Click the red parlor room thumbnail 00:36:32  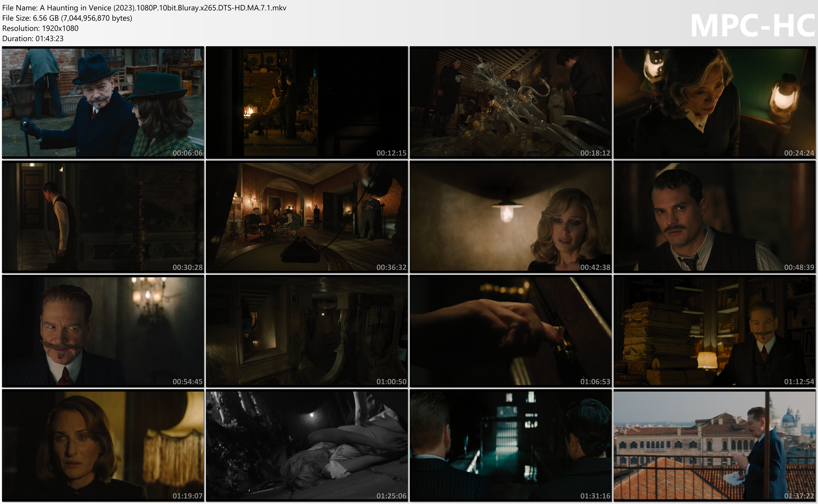click(x=307, y=217)
